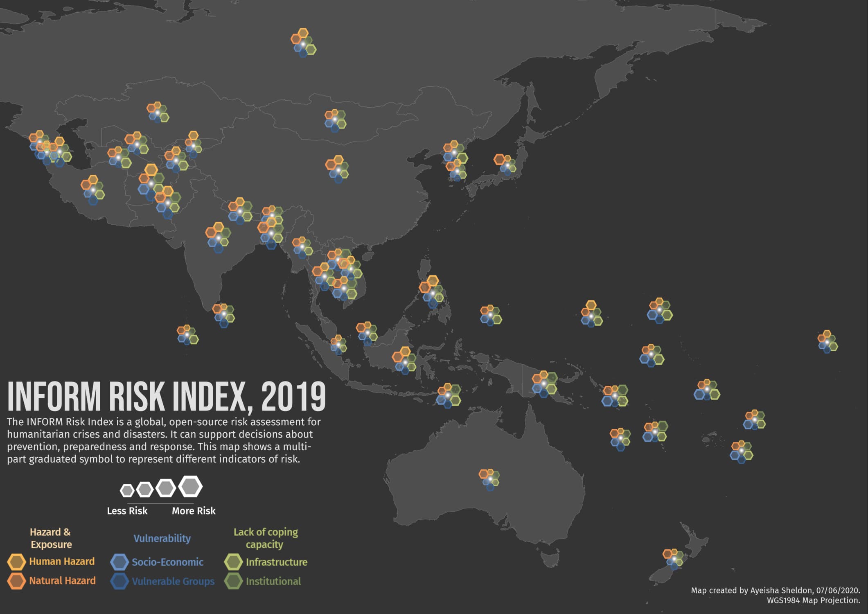Select the Solomon Islands hexagon cluster
The image size is (868, 614).
click(615, 396)
